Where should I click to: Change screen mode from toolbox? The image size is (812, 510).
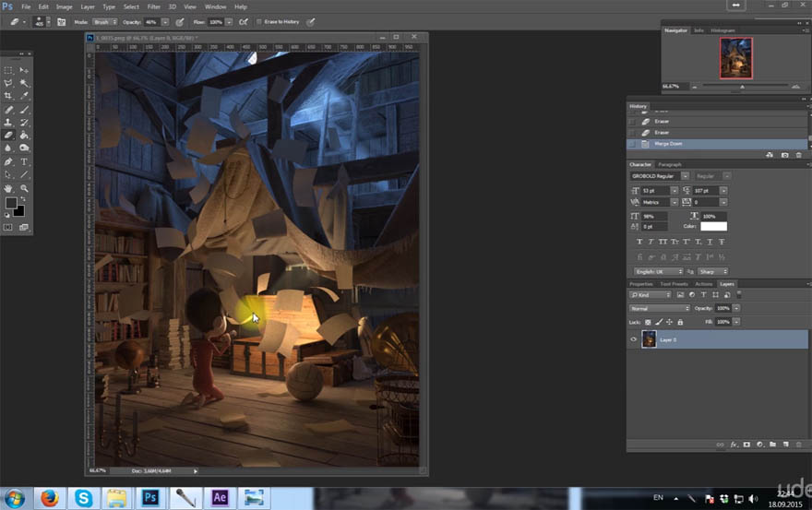pos(24,227)
